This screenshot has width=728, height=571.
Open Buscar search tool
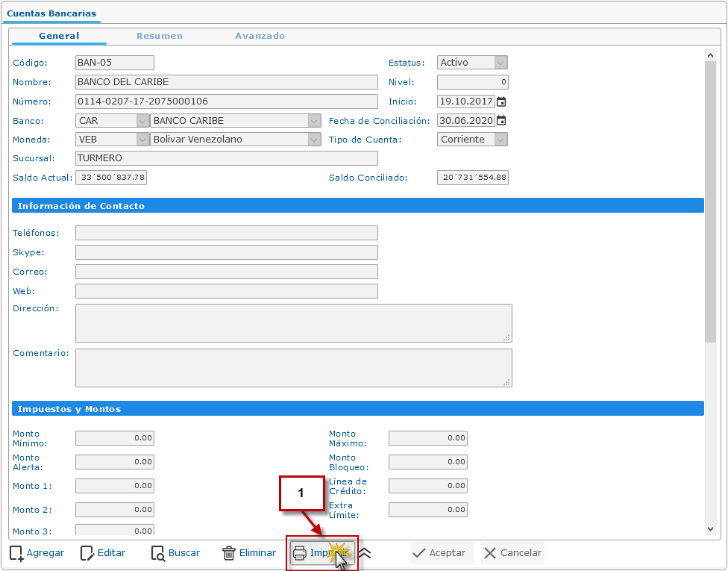click(x=158, y=553)
